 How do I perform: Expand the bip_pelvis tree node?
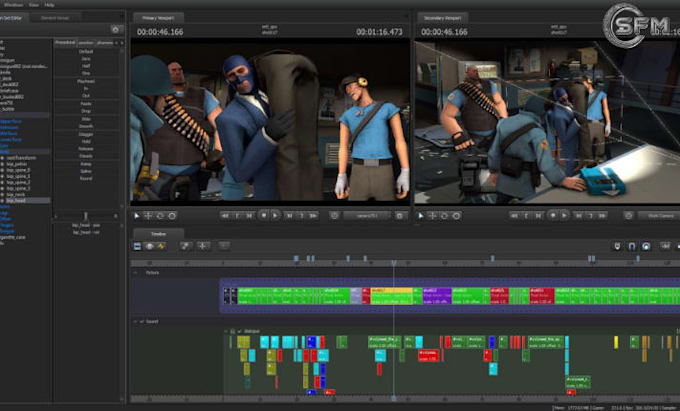click(3, 164)
